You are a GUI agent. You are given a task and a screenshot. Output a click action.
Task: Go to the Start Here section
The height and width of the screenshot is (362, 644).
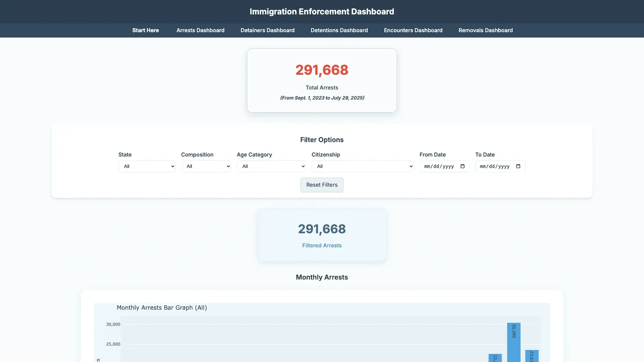(146, 30)
